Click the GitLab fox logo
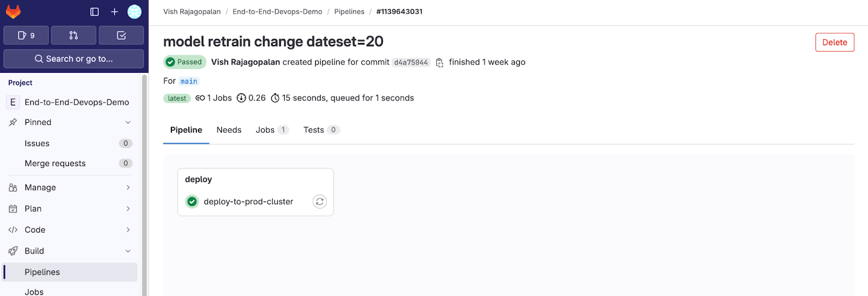 [x=13, y=11]
